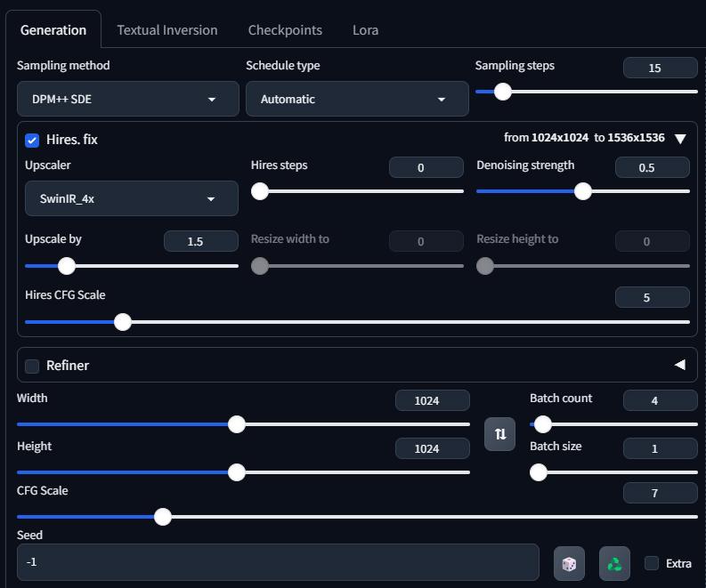The width and height of the screenshot is (706, 588).
Task: Click the Batch size slider handle
Action: pyautogui.click(x=538, y=472)
